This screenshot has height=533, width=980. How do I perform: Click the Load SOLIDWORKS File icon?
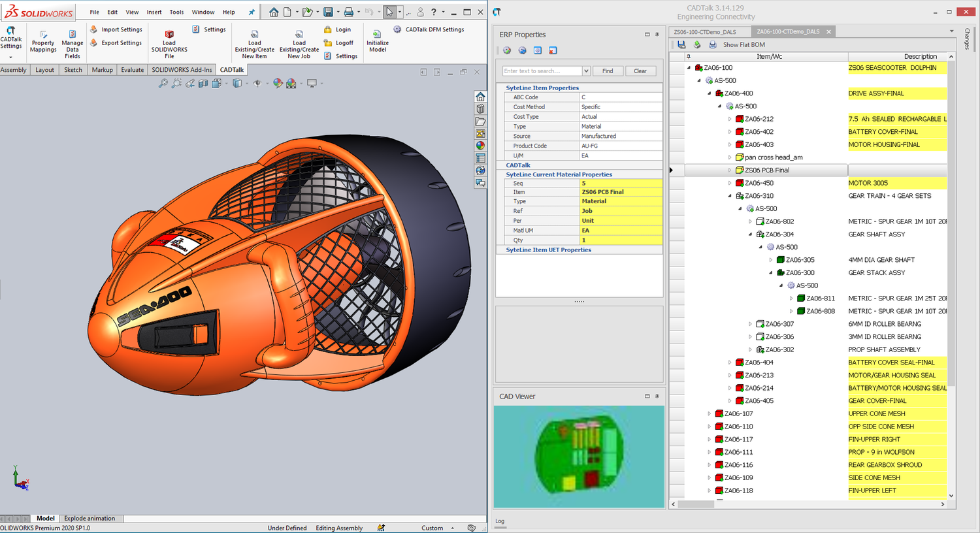point(169,35)
